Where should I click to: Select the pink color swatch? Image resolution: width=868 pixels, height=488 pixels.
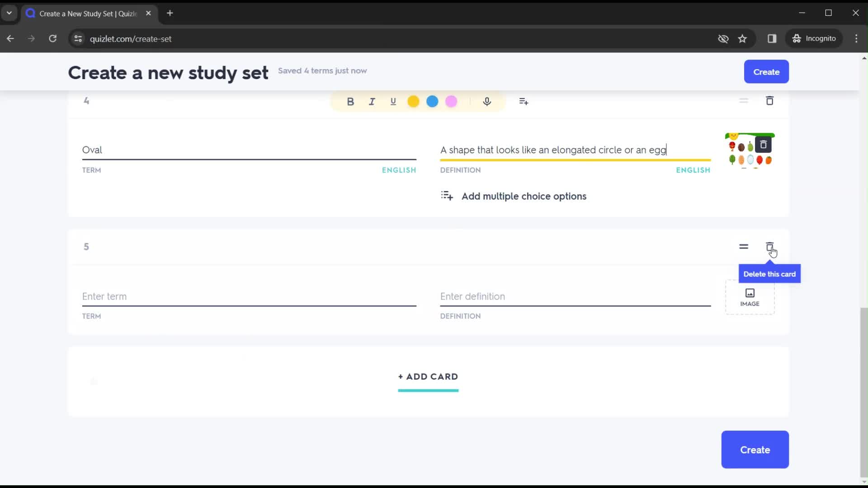(x=451, y=101)
